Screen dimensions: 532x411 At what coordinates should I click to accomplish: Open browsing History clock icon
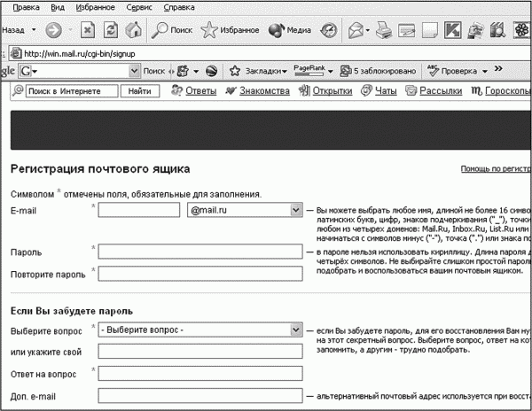tap(329, 30)
